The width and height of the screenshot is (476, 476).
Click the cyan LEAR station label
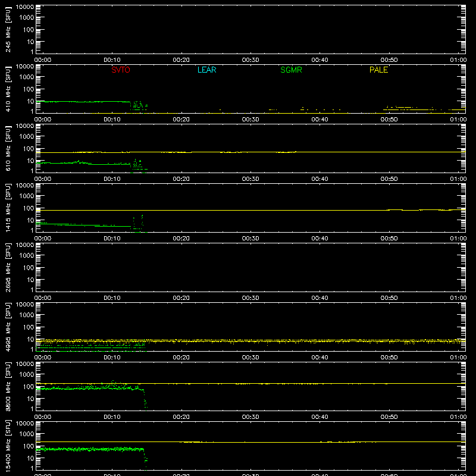pyautogui.click(x=206, y=70)
